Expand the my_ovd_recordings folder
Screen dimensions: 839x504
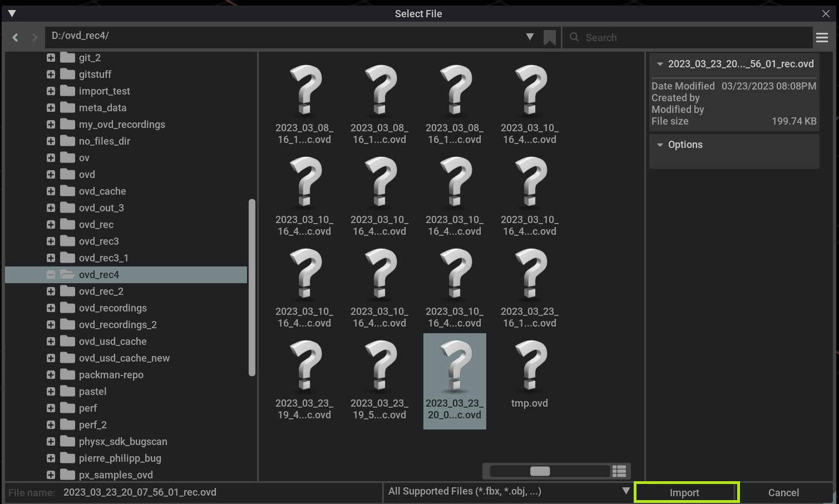tap(51, 125)
